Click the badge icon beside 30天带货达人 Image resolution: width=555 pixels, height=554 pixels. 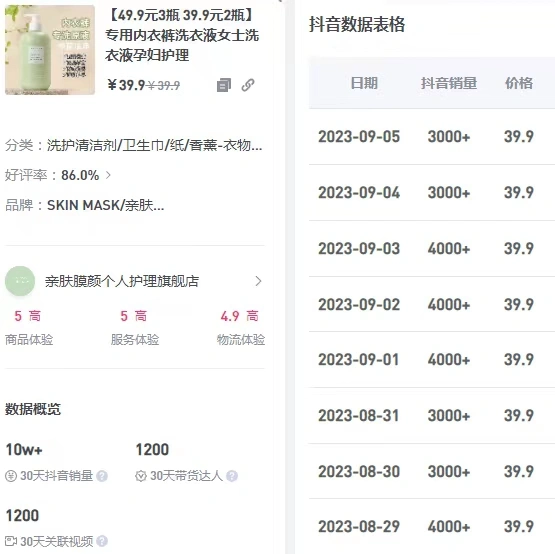coord(141,476)
